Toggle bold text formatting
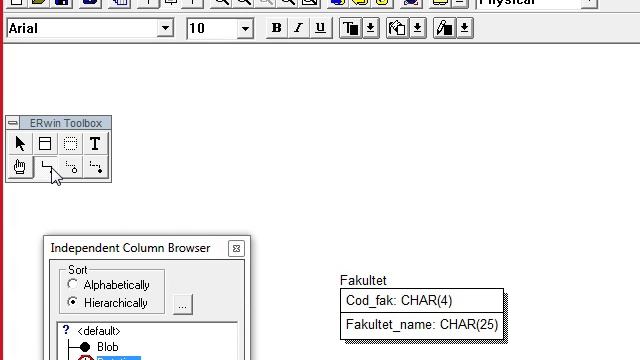Screen dimensions: 640x360 (x=276, y=28)
